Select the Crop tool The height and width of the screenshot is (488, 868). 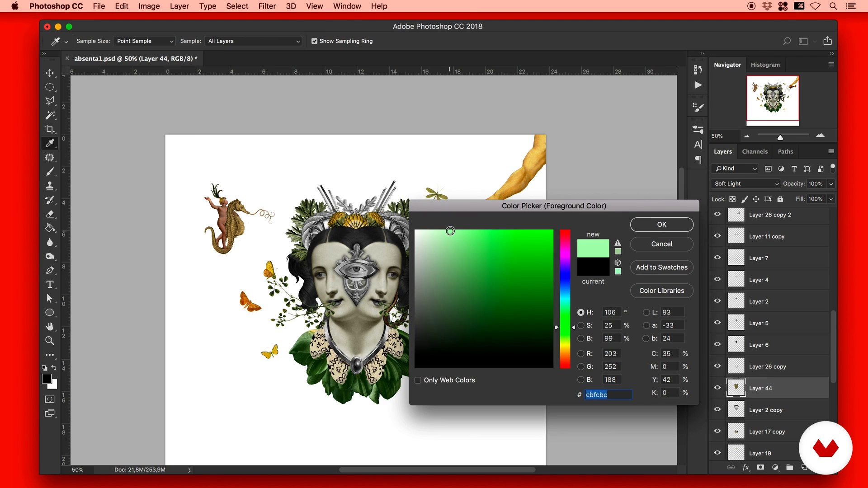click(x=50, y=129)
